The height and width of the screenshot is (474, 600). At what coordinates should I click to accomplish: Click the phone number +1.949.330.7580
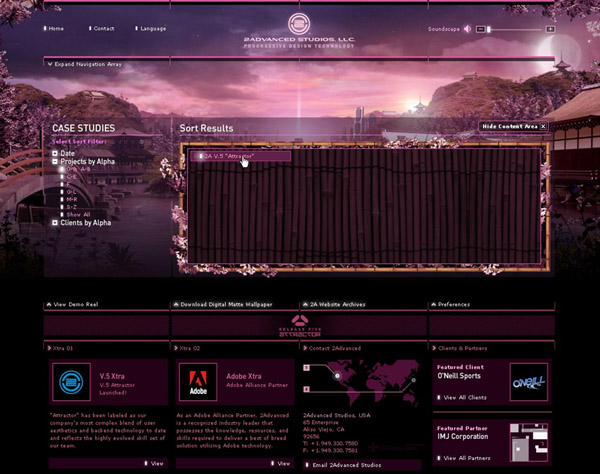coord(334,443)
